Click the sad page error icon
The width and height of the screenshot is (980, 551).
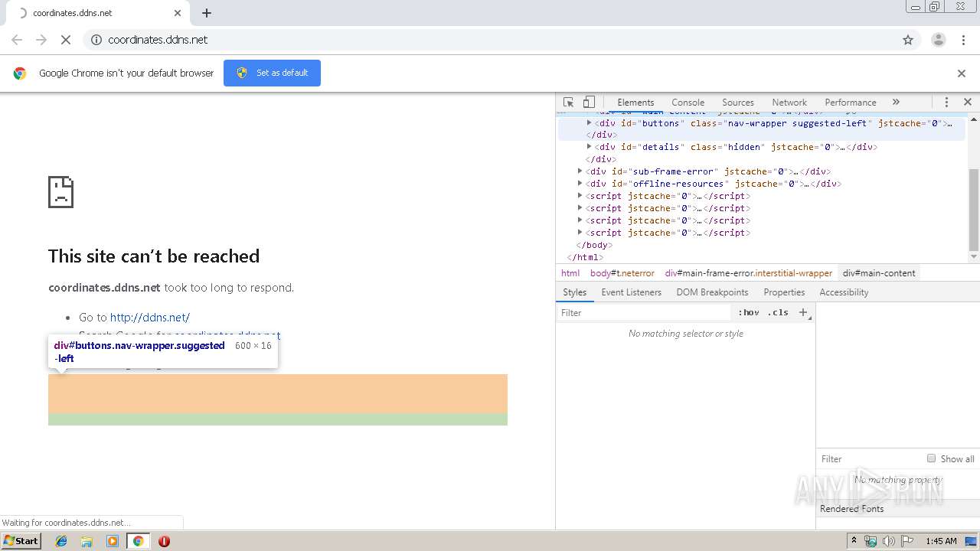click(x=60, y=192)
